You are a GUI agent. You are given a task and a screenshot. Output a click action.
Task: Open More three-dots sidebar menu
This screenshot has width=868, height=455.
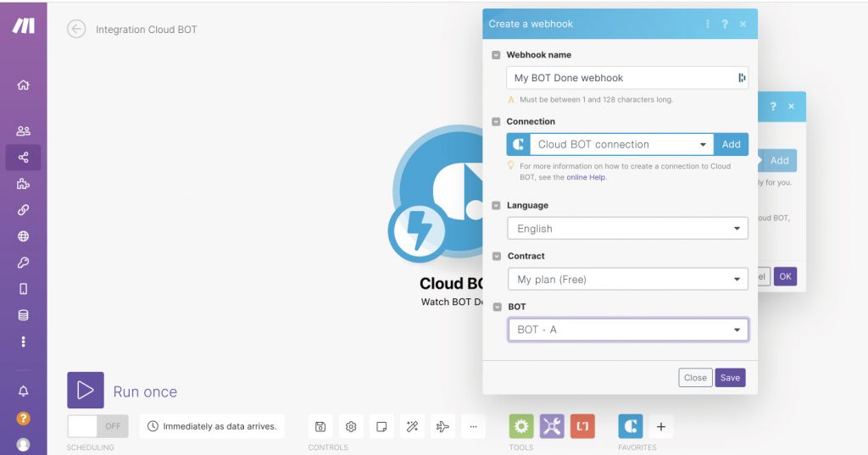pos(23,341)
